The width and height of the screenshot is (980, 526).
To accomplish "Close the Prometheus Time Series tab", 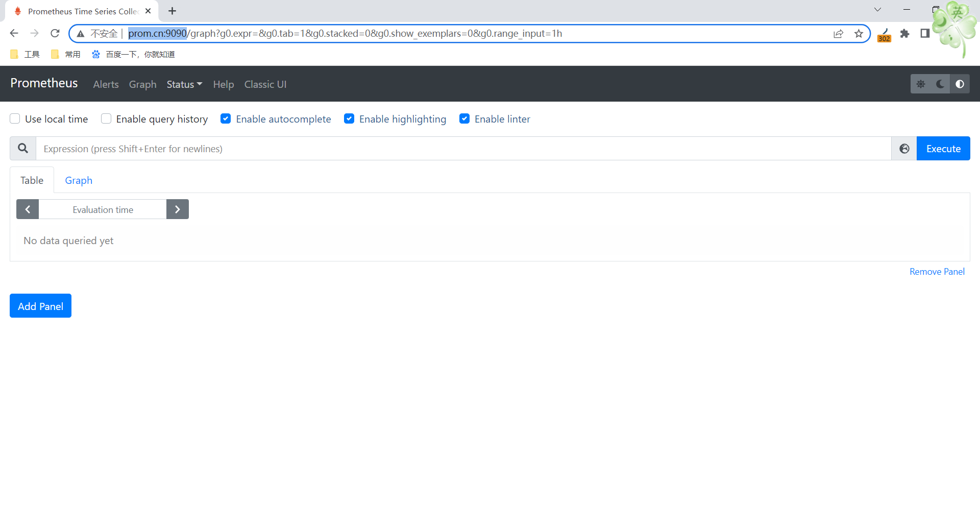I will point(148,11).
